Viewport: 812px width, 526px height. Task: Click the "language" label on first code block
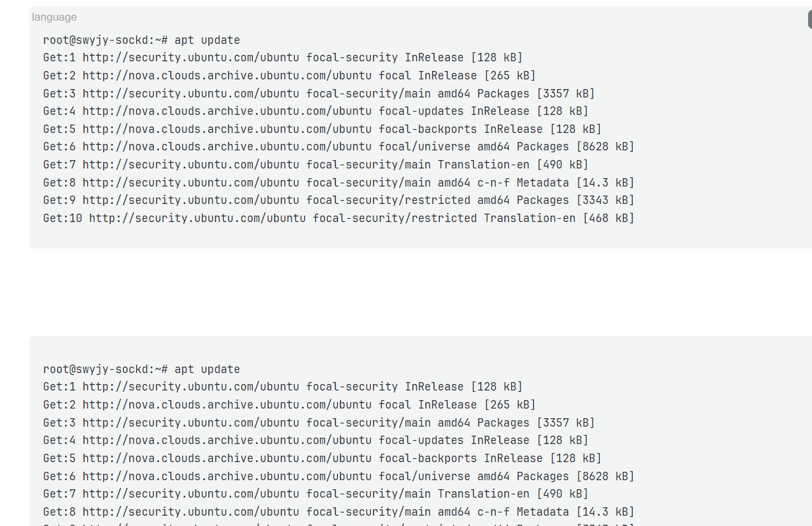coord(54,17)
